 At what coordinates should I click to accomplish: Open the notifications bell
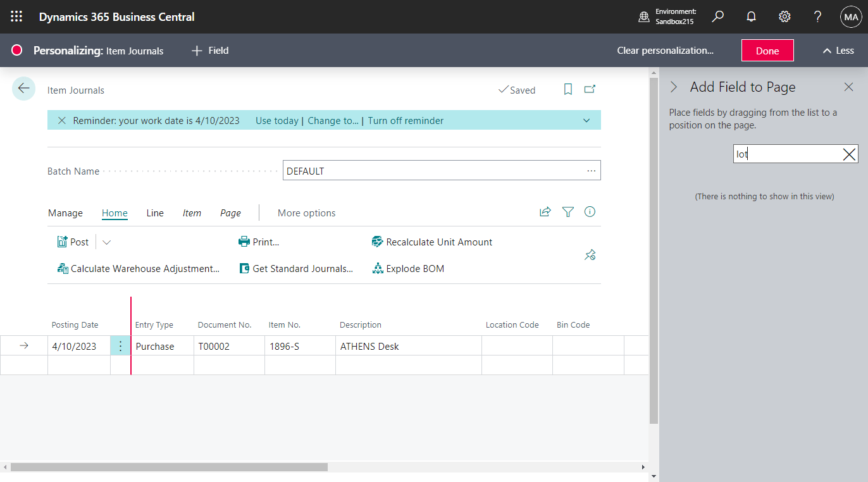point(751,16)
